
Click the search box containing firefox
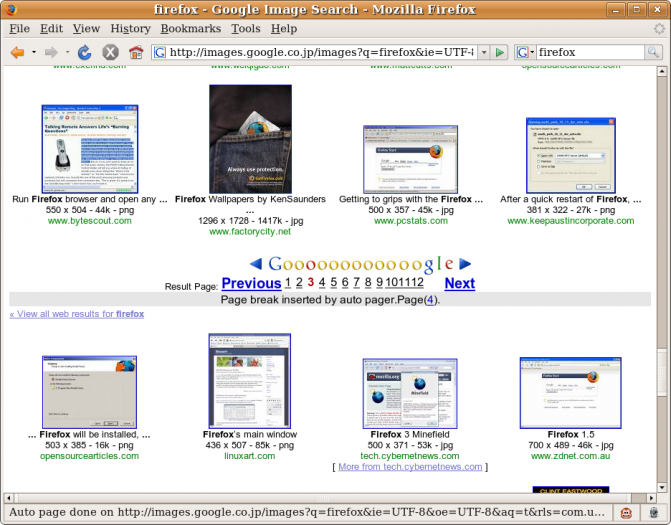pyautogui.click(x=590, y=53)
